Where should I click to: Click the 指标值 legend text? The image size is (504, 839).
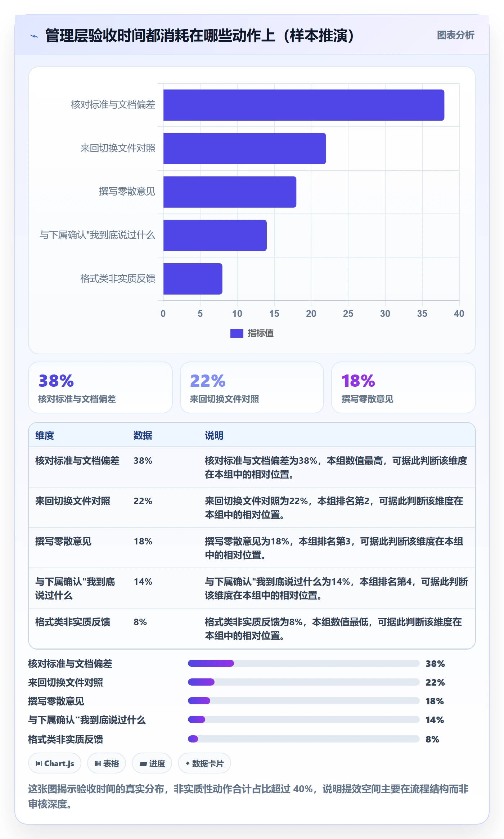260,333
